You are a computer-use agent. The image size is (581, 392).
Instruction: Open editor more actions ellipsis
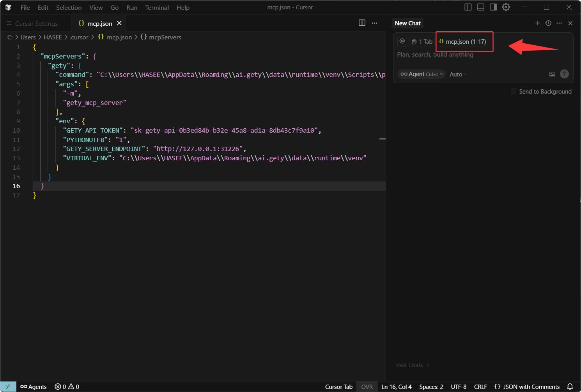point(374,23)
